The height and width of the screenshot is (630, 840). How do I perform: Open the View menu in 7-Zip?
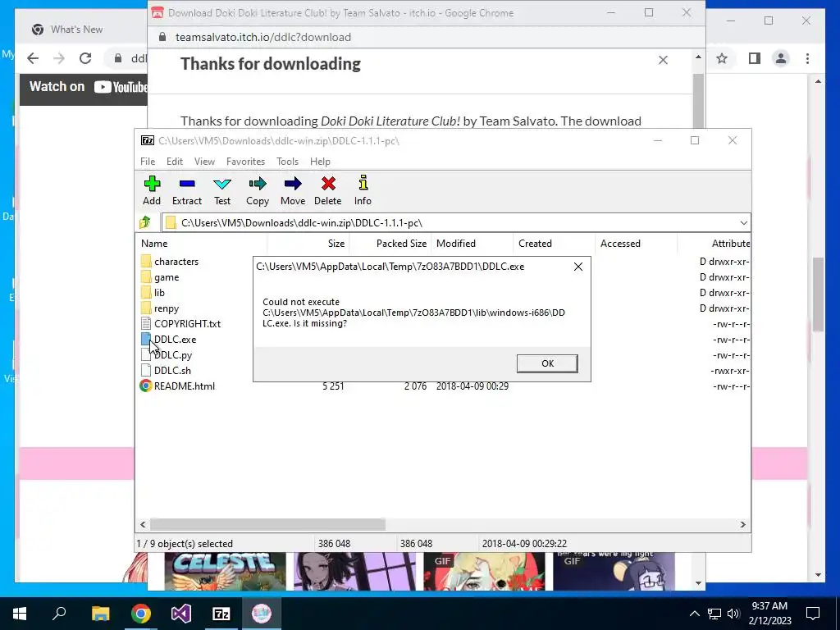(x=204, y=162)
